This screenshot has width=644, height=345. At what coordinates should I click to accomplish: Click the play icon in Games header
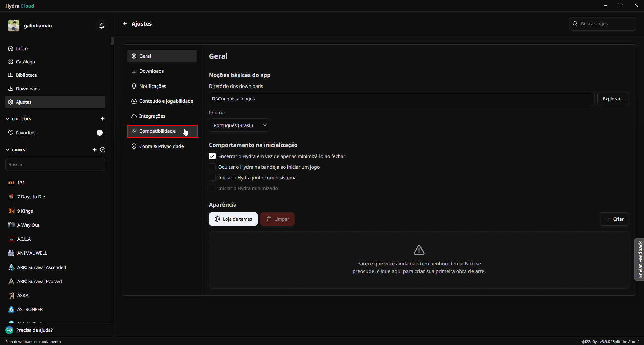pos(103,150)
